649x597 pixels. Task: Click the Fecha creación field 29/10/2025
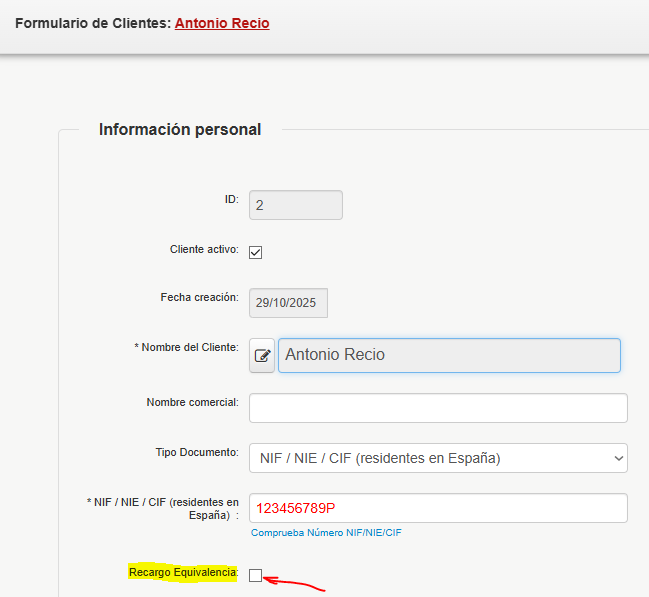(x=288, y=303)
